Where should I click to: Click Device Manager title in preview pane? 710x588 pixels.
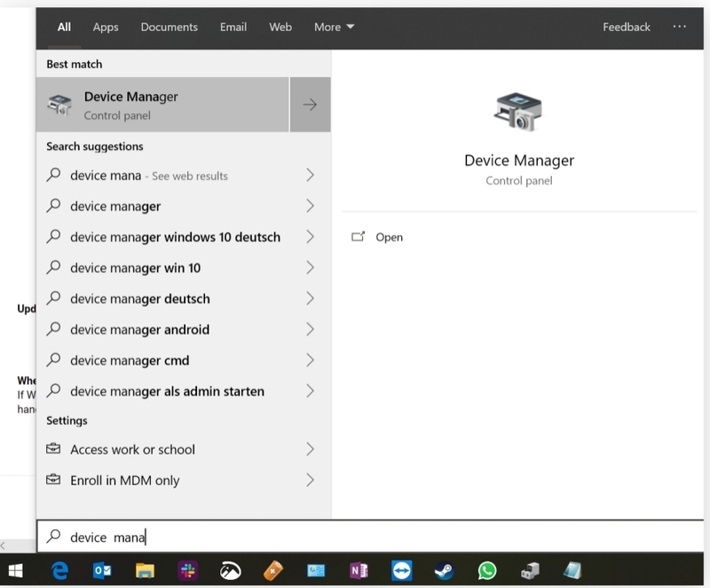pyautogui.click(x=519, y=161)
